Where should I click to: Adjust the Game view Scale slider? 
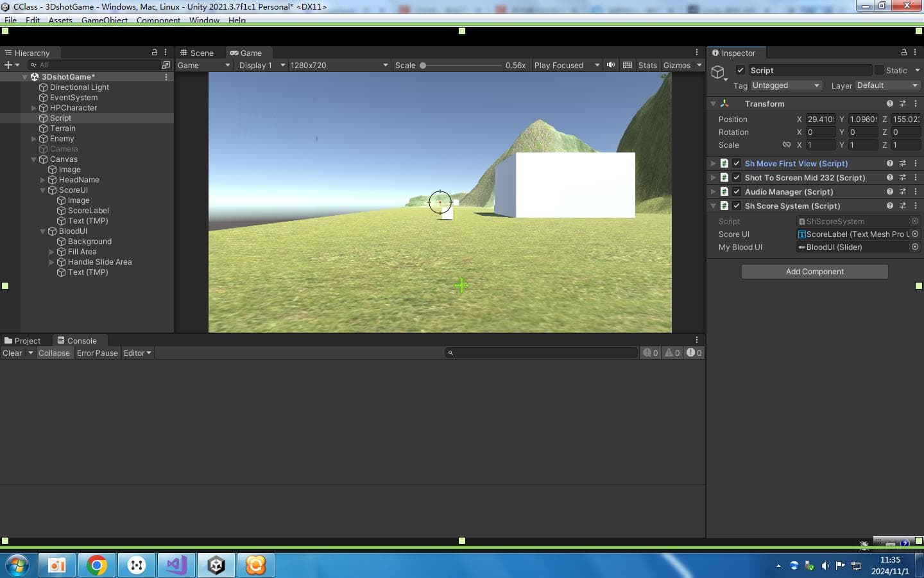click(461, 65)
